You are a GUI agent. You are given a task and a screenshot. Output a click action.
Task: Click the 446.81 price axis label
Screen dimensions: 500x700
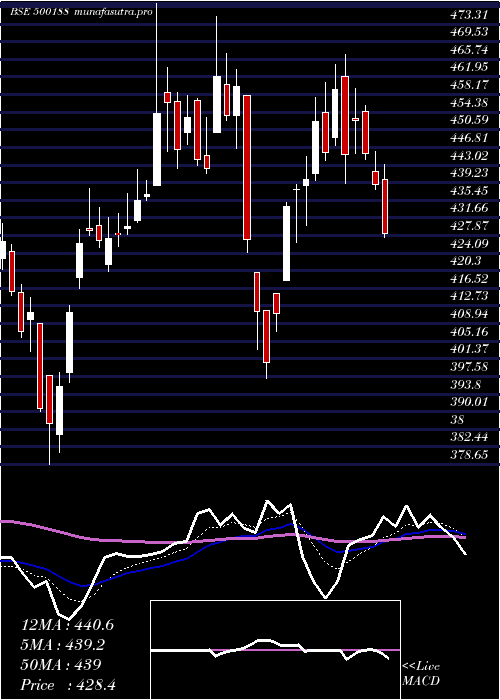tap(467, 138)
